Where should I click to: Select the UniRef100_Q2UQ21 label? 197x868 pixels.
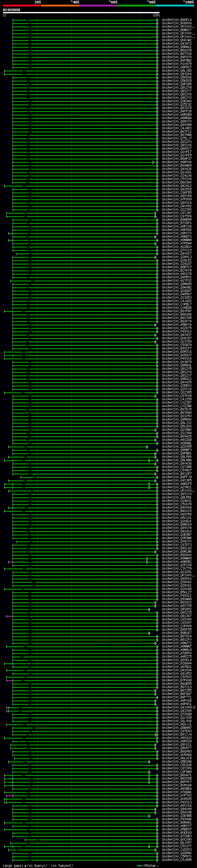click(x=177, y=521)
